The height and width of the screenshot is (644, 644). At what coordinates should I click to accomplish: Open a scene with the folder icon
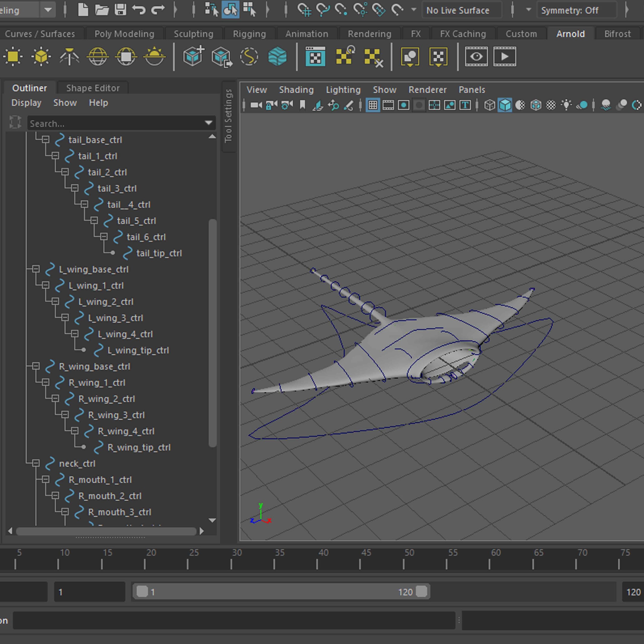102,10
